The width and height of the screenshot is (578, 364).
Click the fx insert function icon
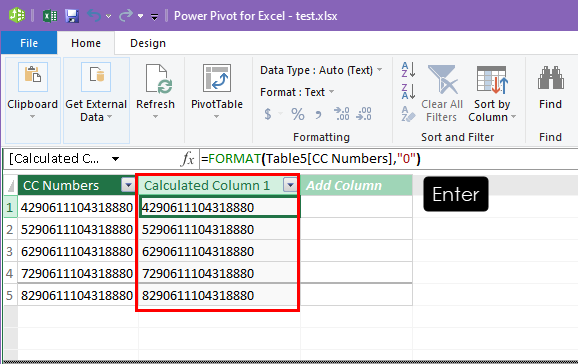tap(188, 159)
